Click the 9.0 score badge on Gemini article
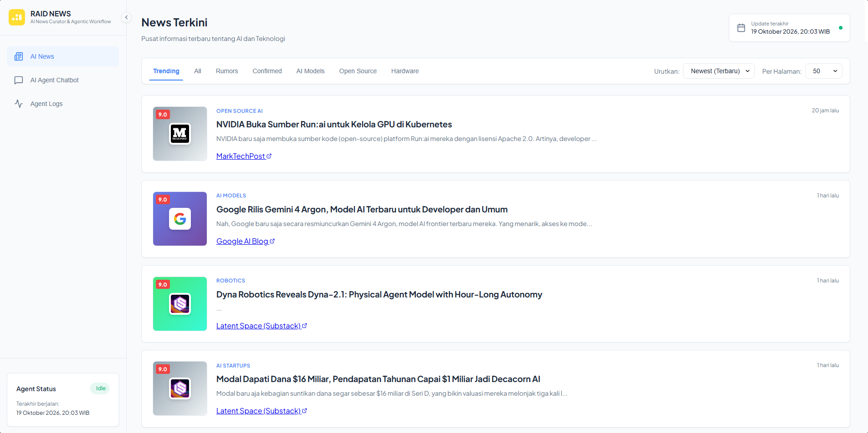The image size is (868, 433). point(163,200)
